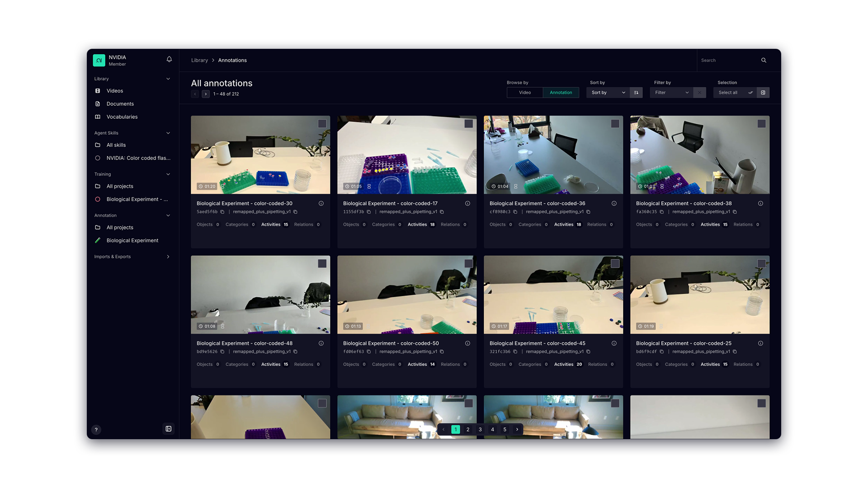Viewport: 868px width, 488px height.
Task: Expand the Imports & Exports section
Action: tap(168, 257)
